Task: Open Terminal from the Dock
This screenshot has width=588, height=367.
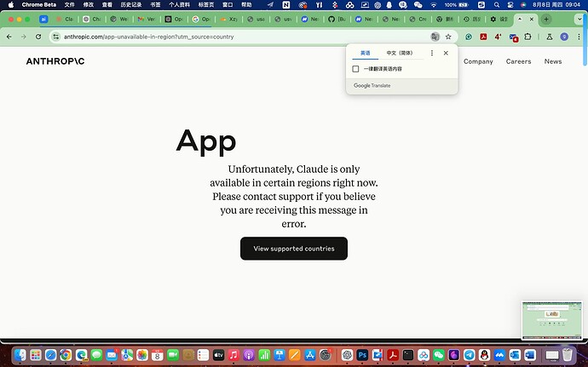Action: point(408,354)
